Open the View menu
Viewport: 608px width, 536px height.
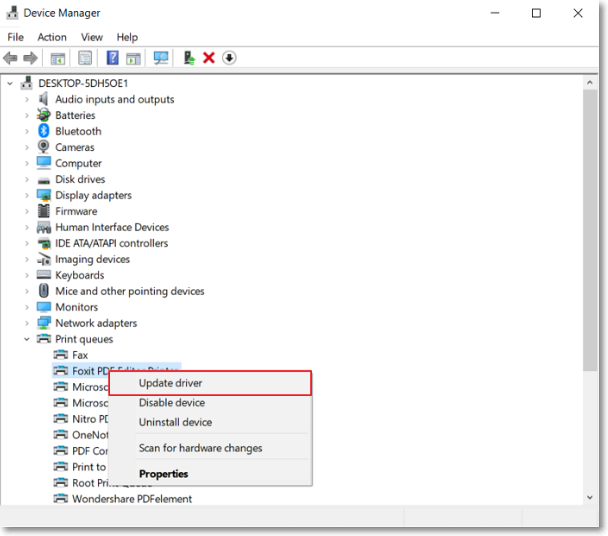pos(92,37)
